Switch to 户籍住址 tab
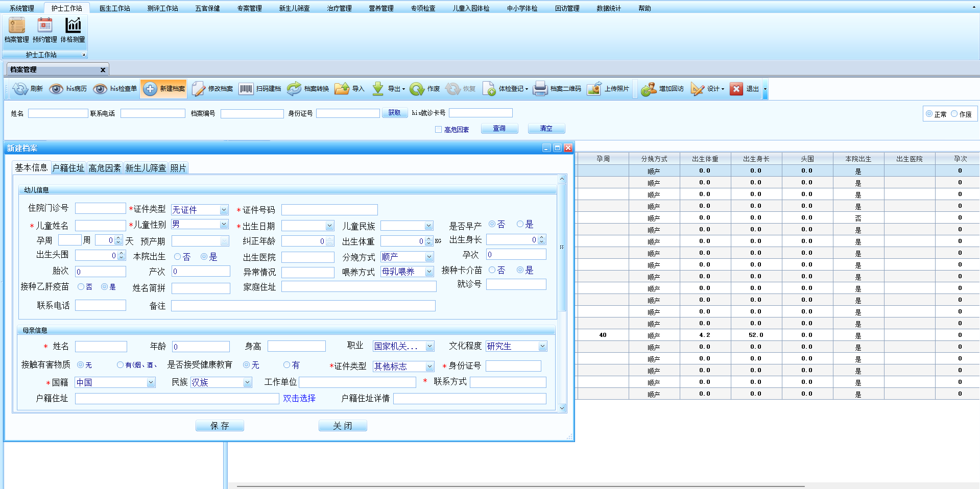The image size is (980, 489). point(68,168)
